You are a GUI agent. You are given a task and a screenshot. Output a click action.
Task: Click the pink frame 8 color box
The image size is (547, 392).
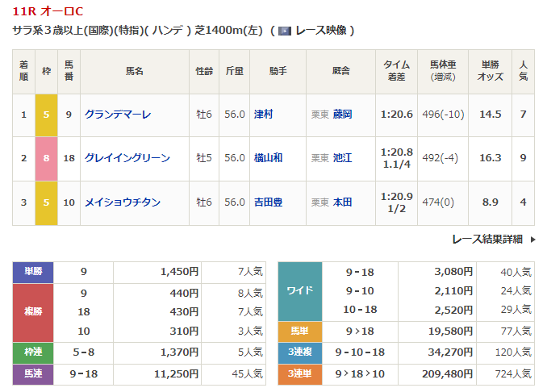(x=46, y=158)
